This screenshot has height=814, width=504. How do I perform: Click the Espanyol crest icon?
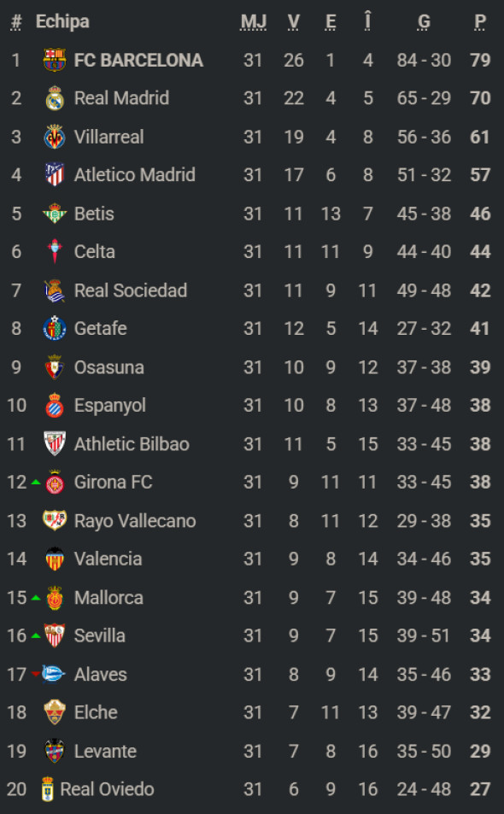[x=54, y=406]
